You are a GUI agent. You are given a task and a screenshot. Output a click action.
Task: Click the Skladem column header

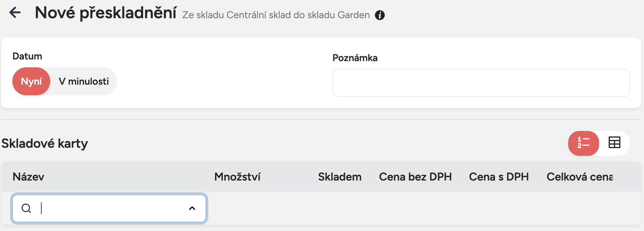click(339, 177)
